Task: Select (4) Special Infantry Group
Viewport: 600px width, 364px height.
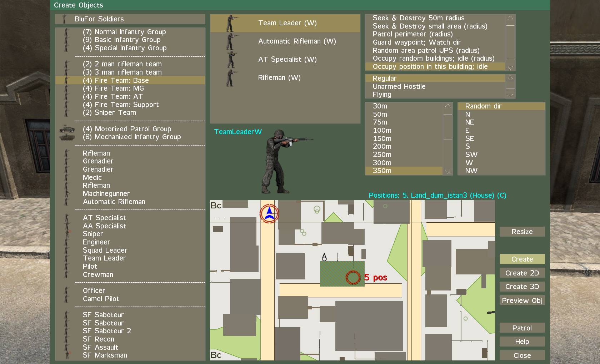Action: [130, 48]
